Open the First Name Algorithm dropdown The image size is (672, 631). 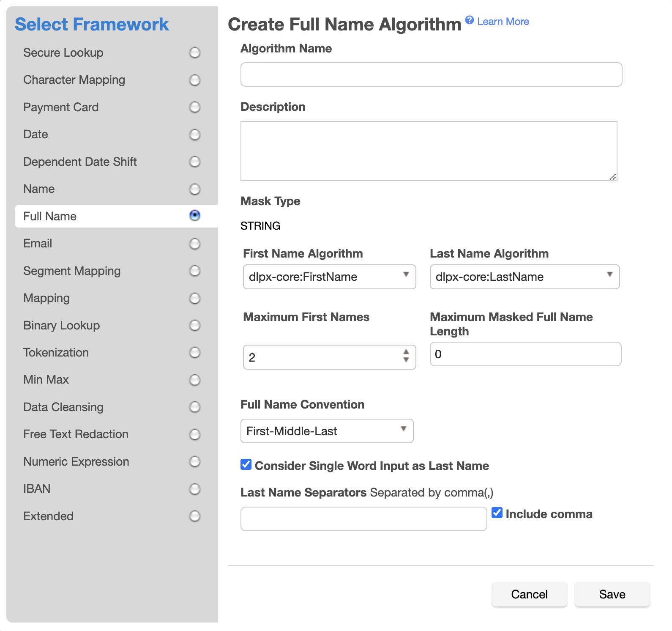pyautogui.click(x=329, y=277)
